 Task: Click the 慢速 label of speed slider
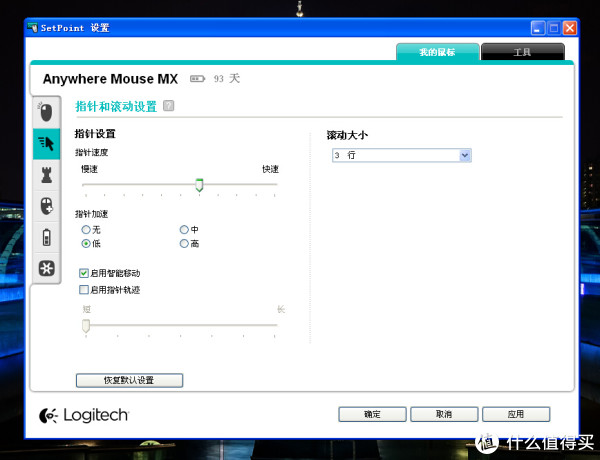point(90,169)
